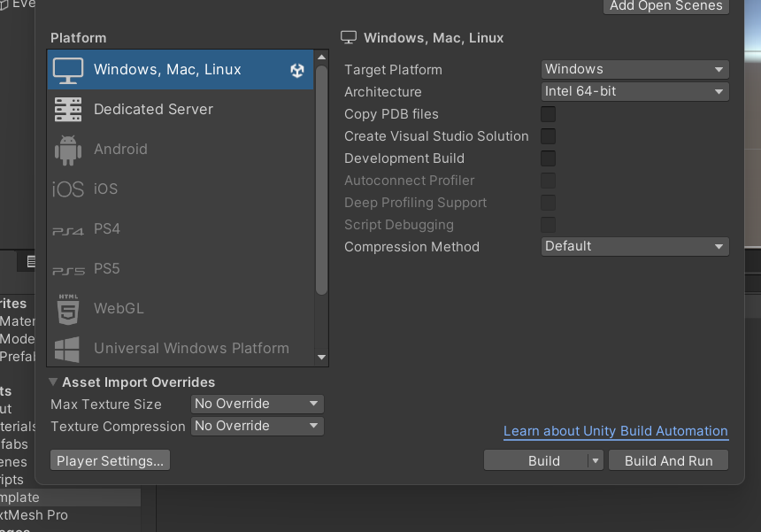Image resolution: width=761 pixels, height=532 pixels.
Task: Click the PS4 logo icon
Action: [x=68, y=231]
